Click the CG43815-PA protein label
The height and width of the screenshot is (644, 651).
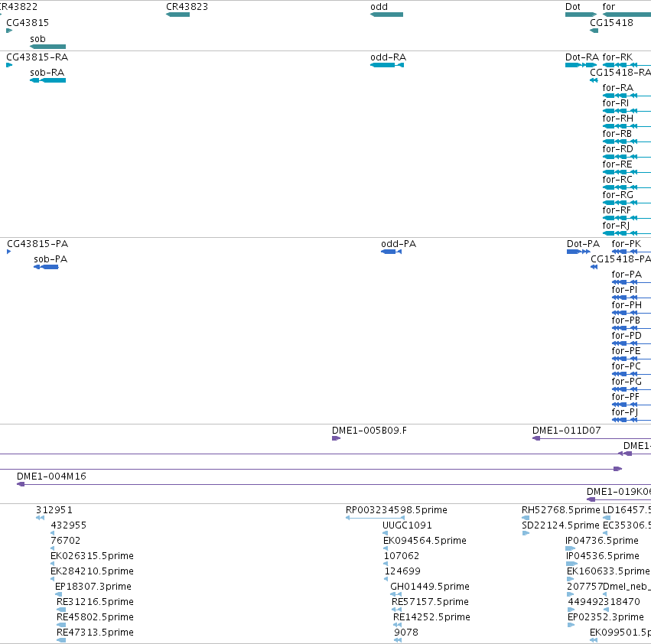click(37, 244)
